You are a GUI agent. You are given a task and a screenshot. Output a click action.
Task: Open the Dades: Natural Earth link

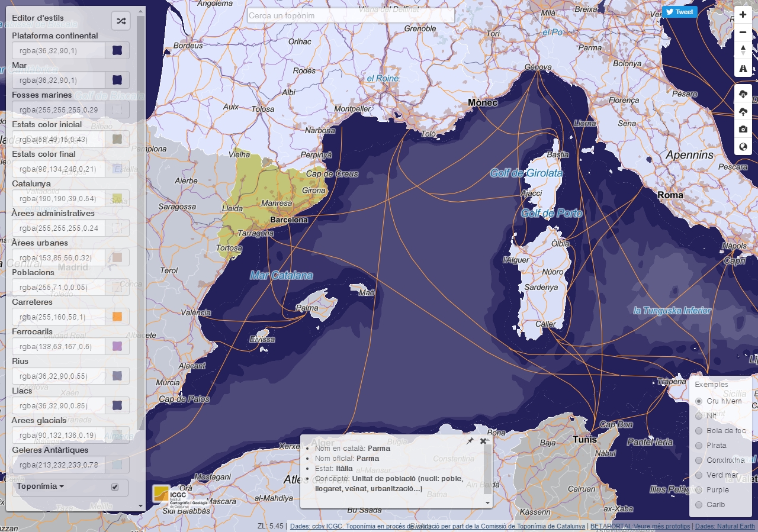click(725, 526)
